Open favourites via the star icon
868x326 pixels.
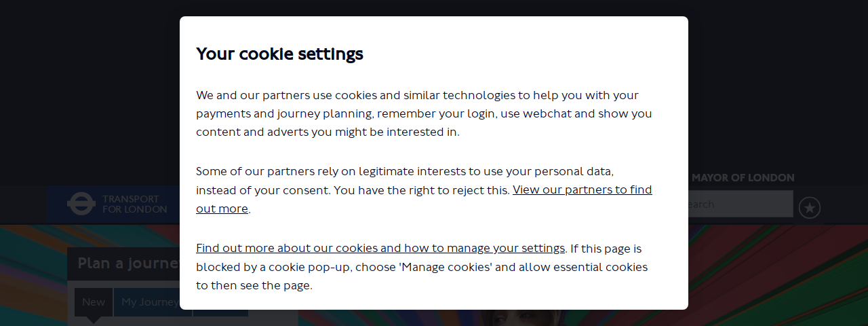coord(810,208)
